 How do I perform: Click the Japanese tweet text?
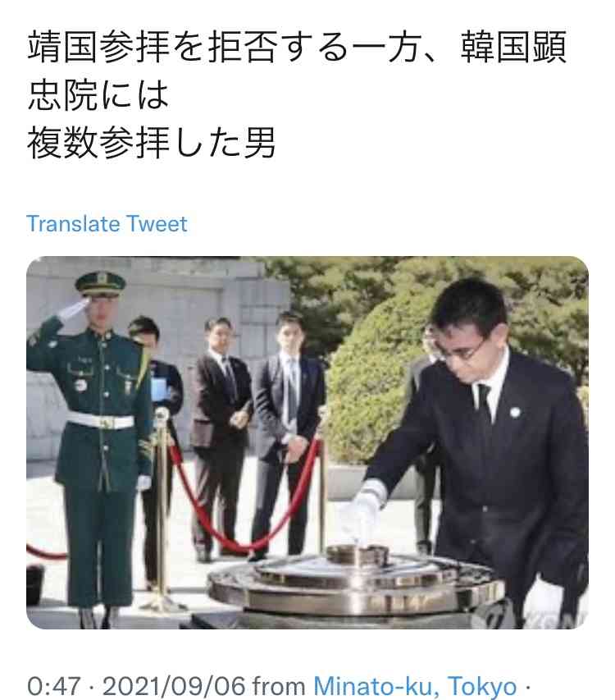click(297, 94)
